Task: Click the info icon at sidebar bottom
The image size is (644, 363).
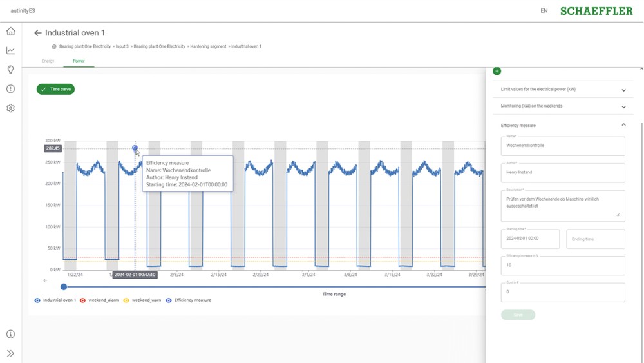Action: 10,334
